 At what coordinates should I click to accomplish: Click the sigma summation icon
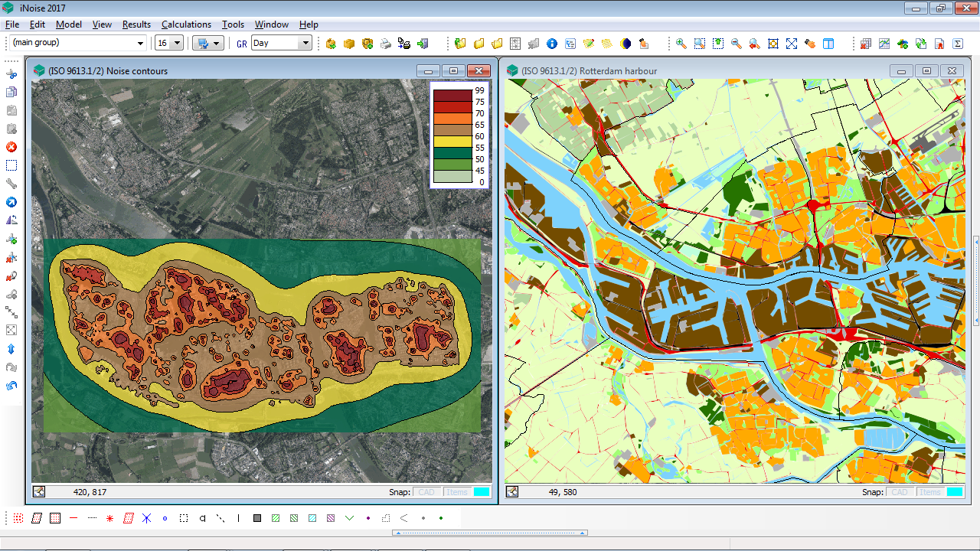coord(958,44)
